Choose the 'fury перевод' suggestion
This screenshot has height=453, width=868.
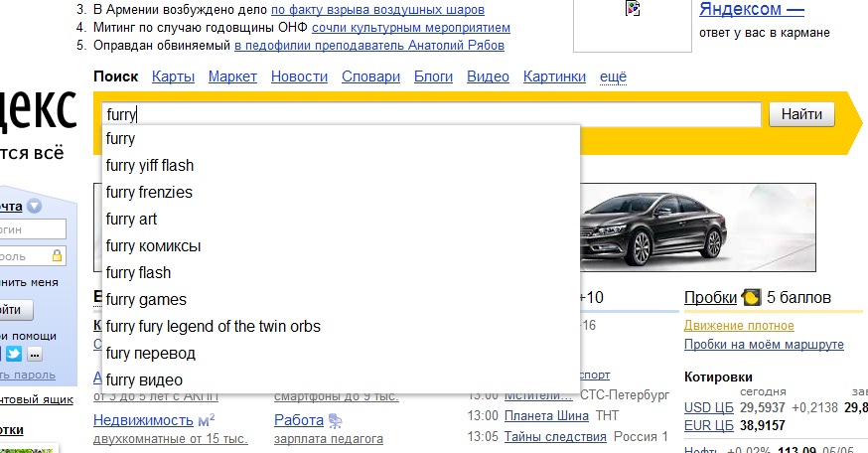[x=341, y=354]
